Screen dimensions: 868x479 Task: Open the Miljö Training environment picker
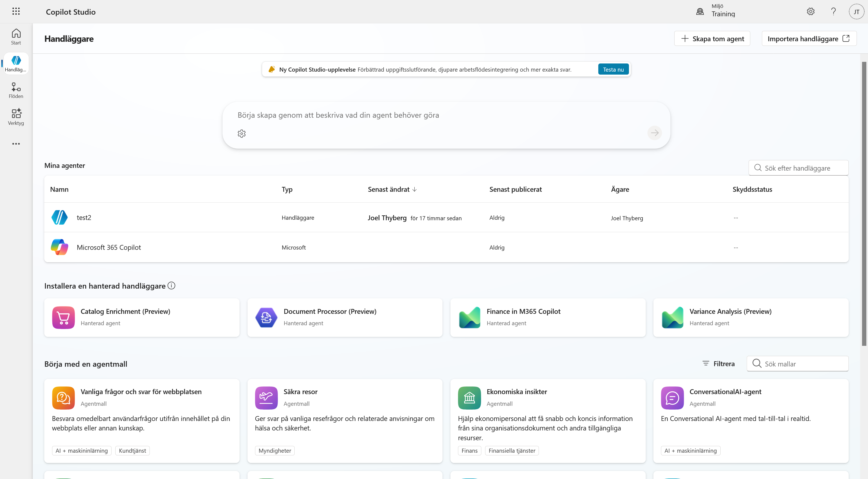(716, 11)
